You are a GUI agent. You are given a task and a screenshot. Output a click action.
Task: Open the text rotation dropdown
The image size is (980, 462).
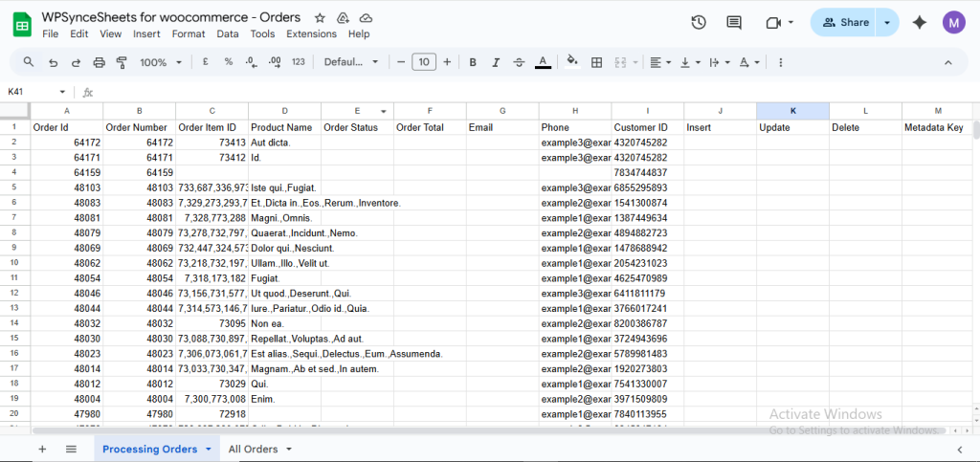(749, 62)
